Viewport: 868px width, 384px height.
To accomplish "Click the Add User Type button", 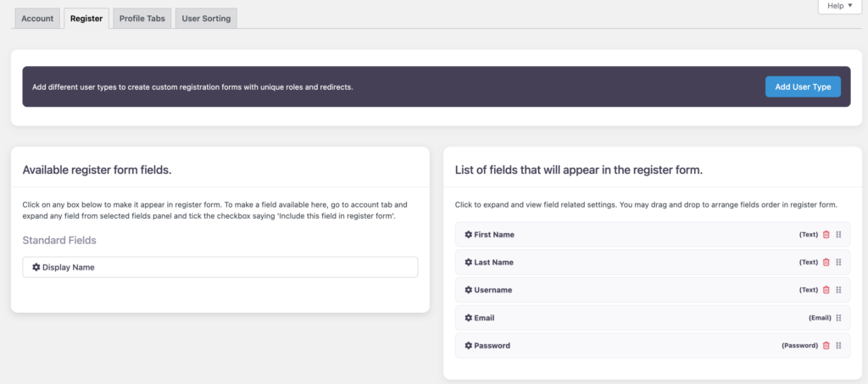I will [803, 86].
